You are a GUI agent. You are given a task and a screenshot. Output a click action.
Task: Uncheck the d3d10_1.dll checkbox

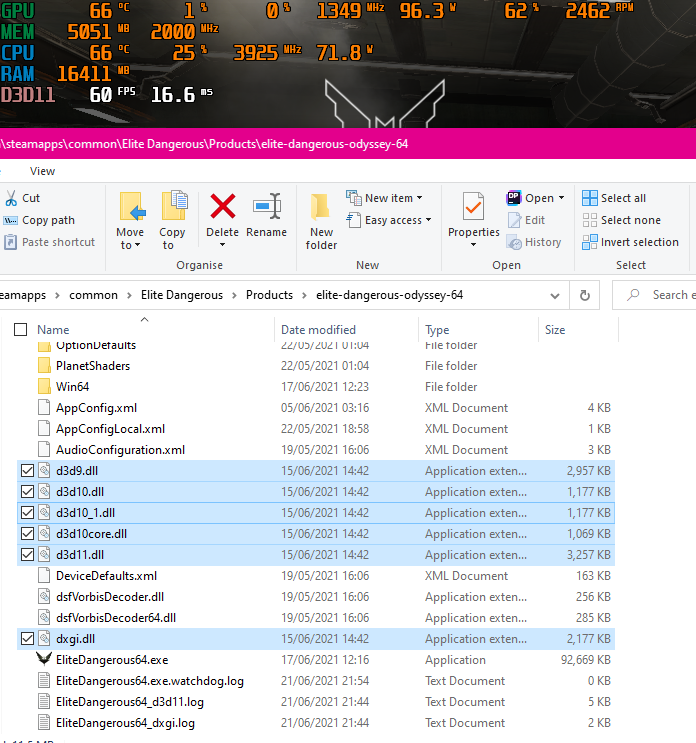[x=27, y=513]
